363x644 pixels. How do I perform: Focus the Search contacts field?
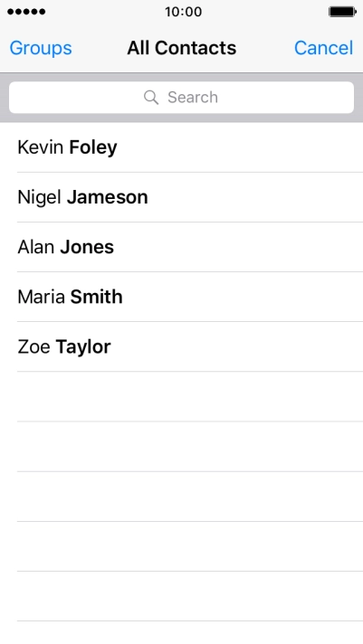pos(181,98)
